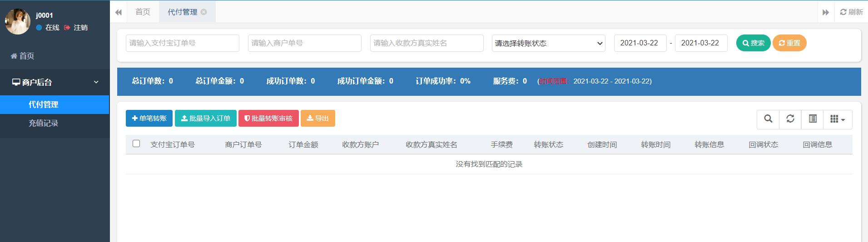Check the select-all checkbox in table header
This screenshot has width=868, height=242.
pyautogui.click(x=136, y=143)
